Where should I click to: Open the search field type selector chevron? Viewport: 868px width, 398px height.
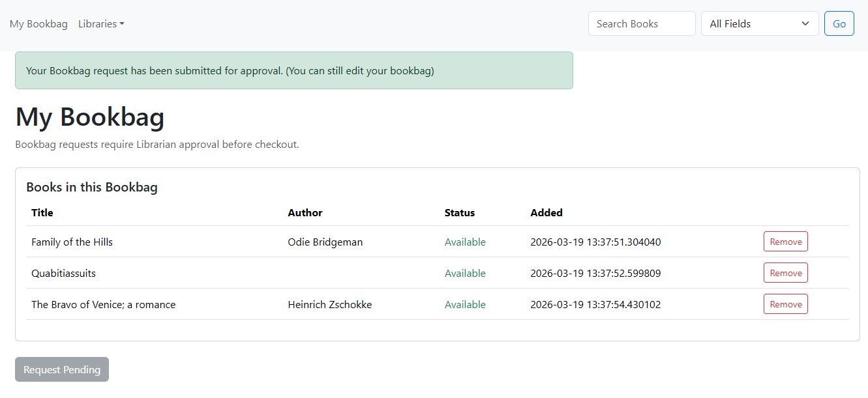pyautogui.click(x=805, y=23)
